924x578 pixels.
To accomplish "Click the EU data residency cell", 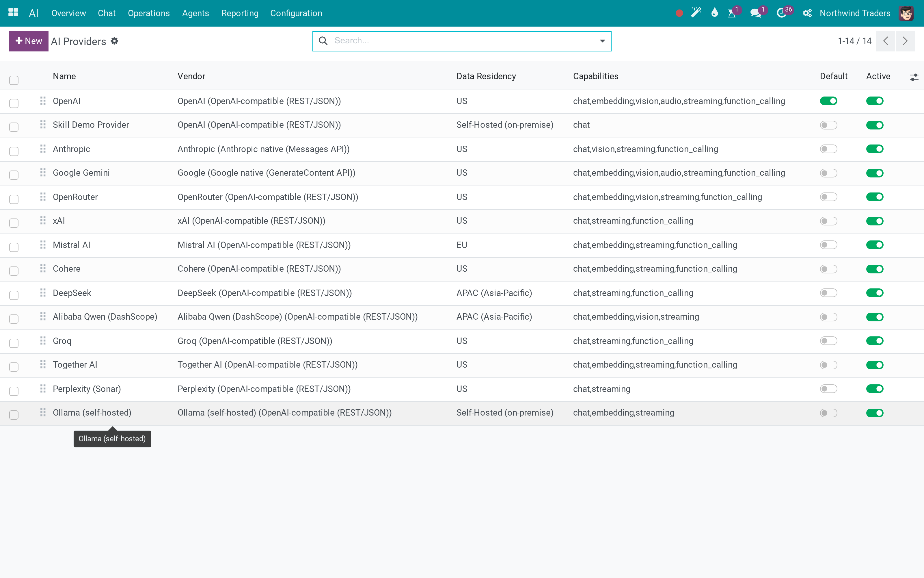I will 462,245.
